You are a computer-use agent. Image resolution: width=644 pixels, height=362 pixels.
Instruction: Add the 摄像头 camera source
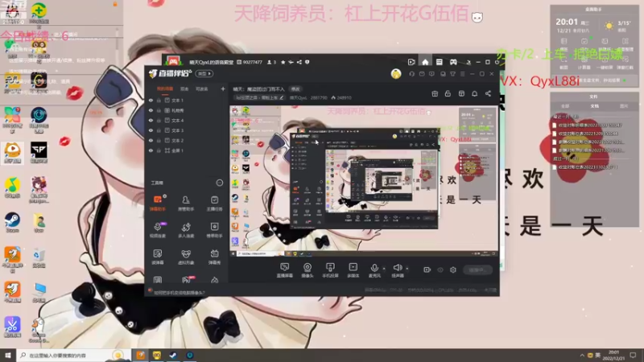(308, 270)
